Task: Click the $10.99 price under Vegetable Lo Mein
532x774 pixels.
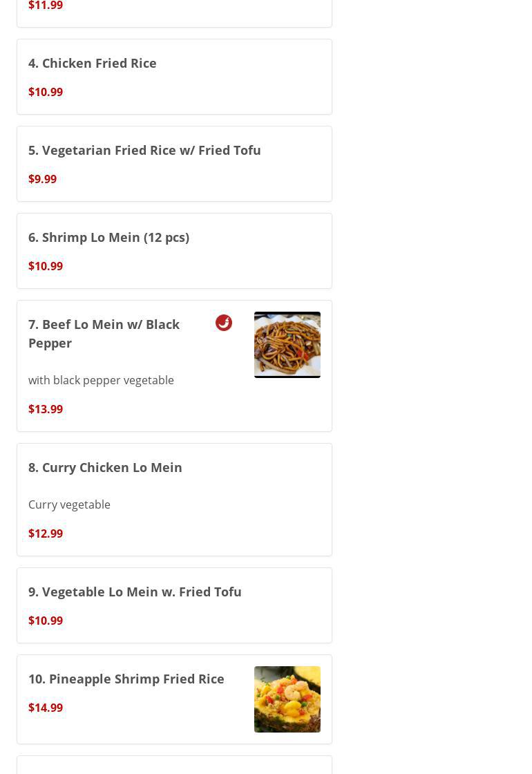Action: [x=46, y=621]
